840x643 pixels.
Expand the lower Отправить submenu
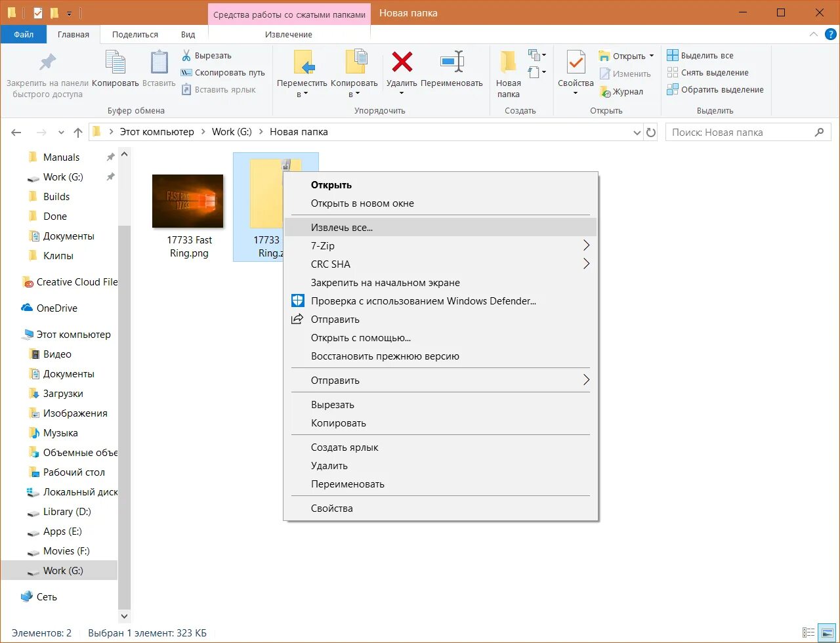586,381
